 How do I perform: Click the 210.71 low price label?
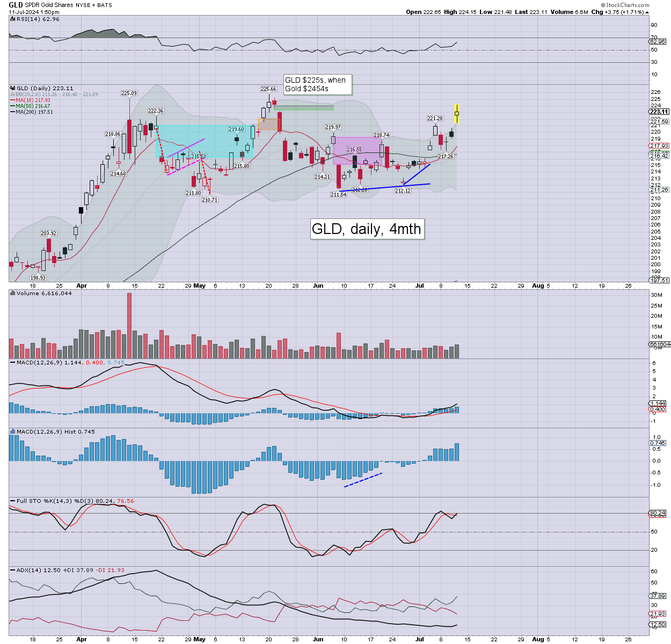tap(209, 200)
